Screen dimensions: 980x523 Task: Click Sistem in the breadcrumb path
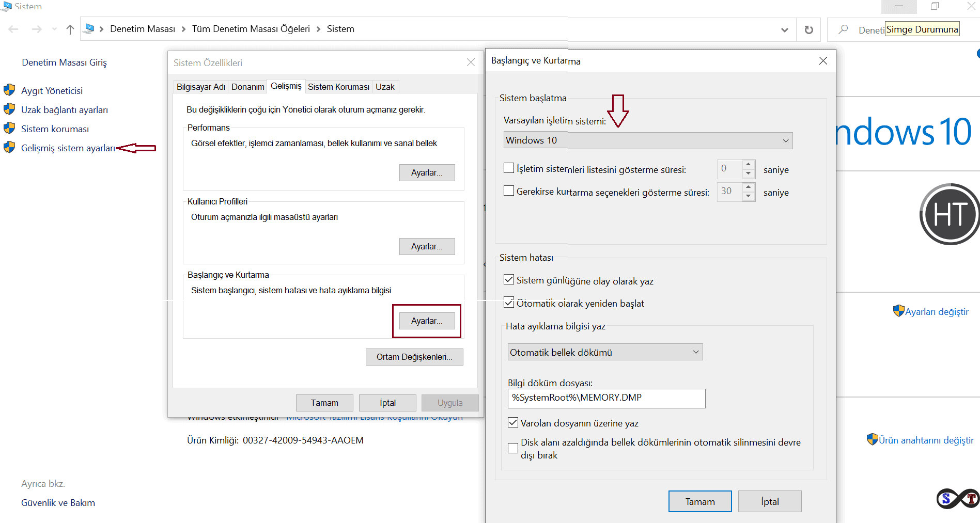340,29
